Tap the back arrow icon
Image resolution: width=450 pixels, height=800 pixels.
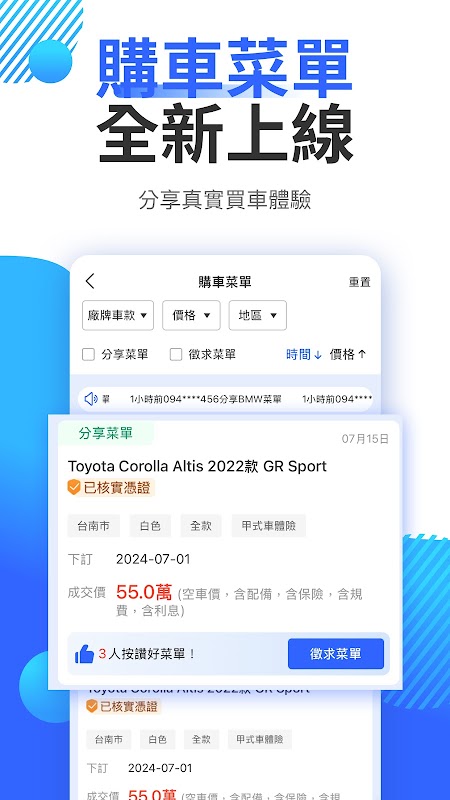tap(90, 281)
